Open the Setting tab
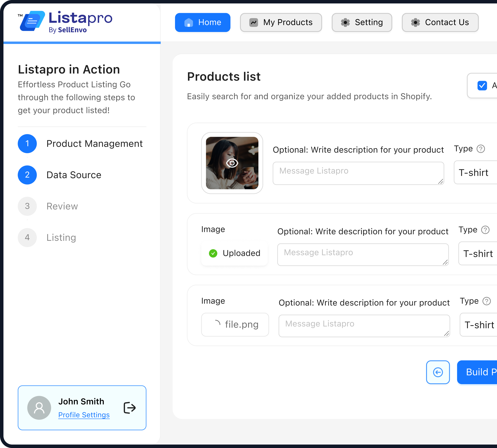The height and width of the screenshot is (448, 497). click(x=362, y=22)
